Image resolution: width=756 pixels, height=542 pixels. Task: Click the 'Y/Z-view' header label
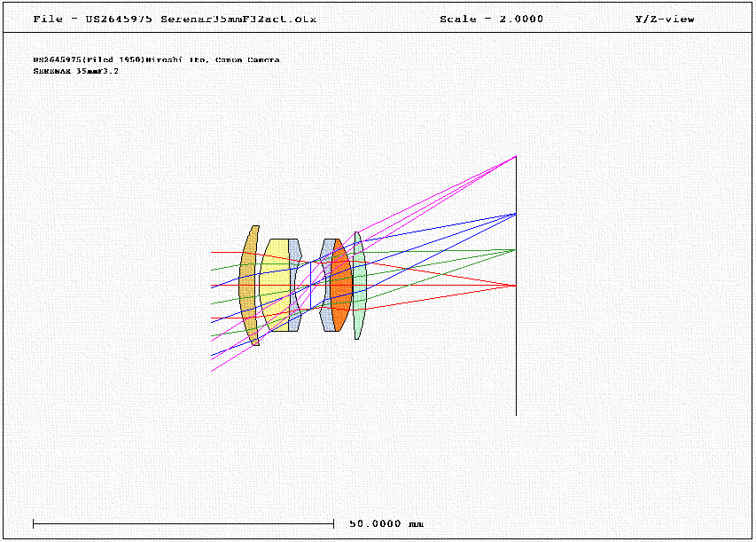[665, 20]
